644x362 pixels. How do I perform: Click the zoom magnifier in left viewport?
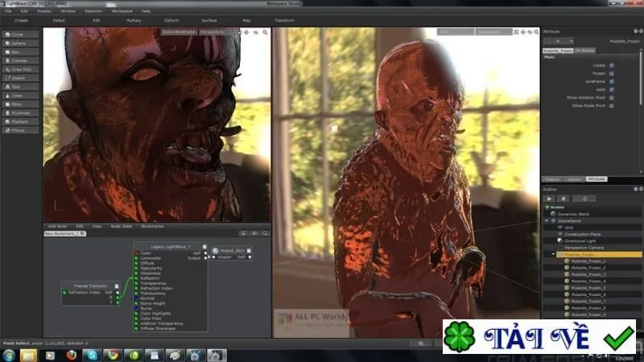click(266, 32)
